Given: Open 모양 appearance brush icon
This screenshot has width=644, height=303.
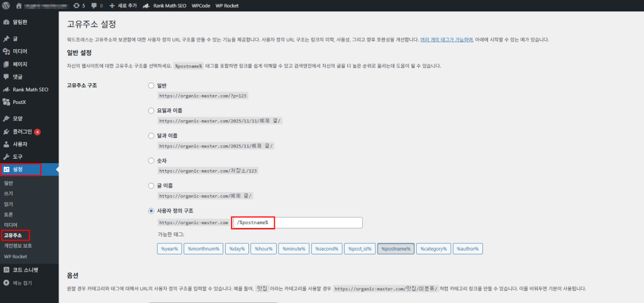Looking at the screenshot, I should click(x=6, y=118).
